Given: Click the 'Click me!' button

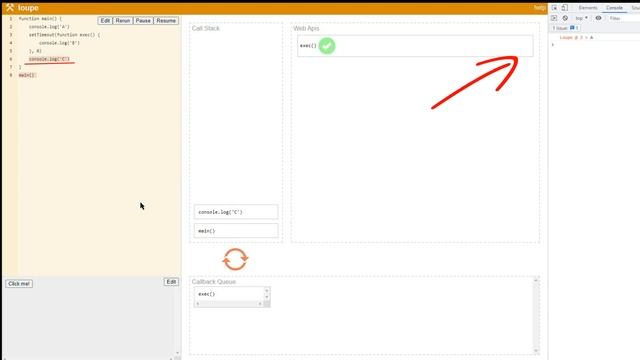Looking at the screenshot, I should [x=19, y=284].
